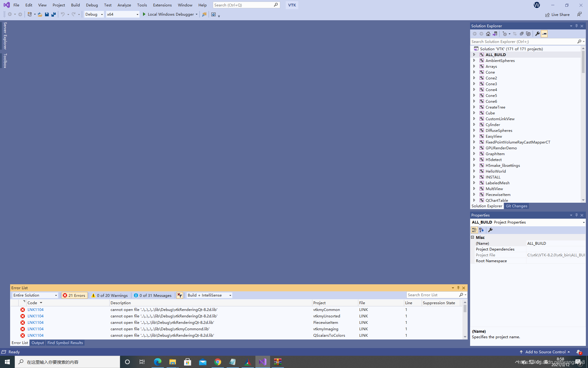The image size is (588, 368).
Task: Open the Extensions menu
Action: click(x=162, y=5)
